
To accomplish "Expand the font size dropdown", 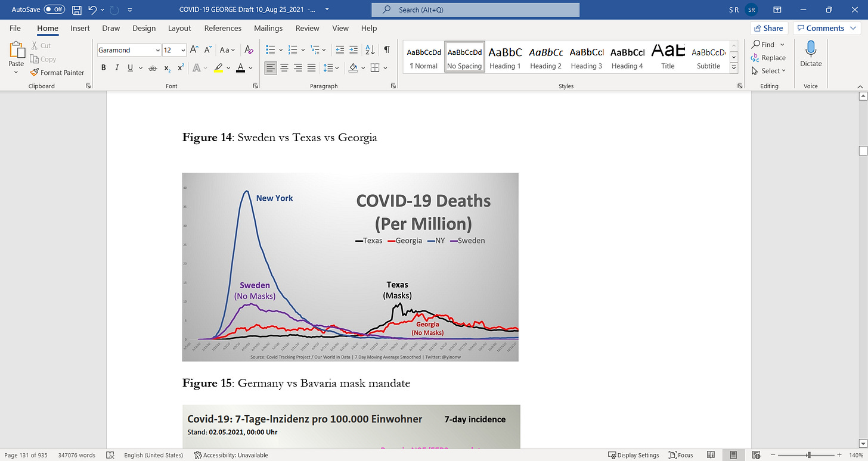I will coord(184,51).
